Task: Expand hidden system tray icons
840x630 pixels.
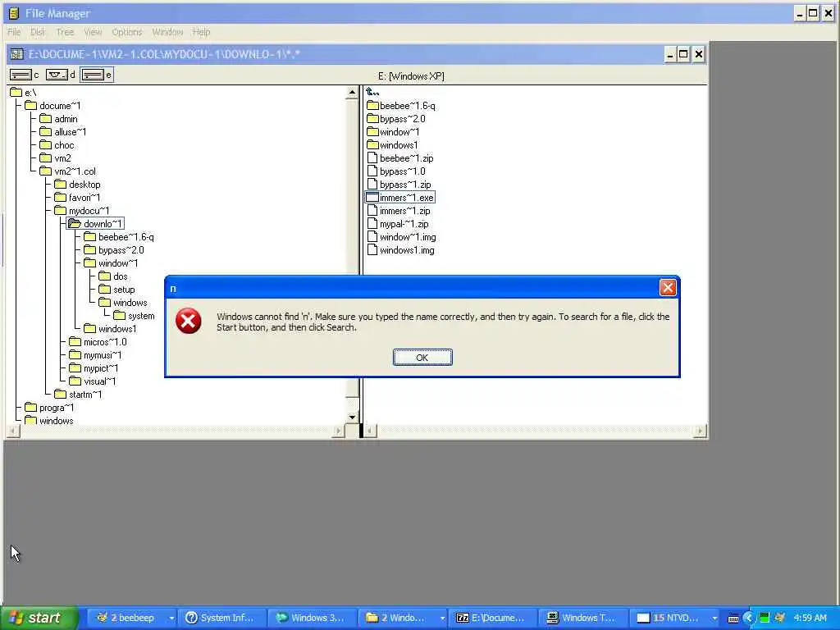Action: [x=749, y=618]
